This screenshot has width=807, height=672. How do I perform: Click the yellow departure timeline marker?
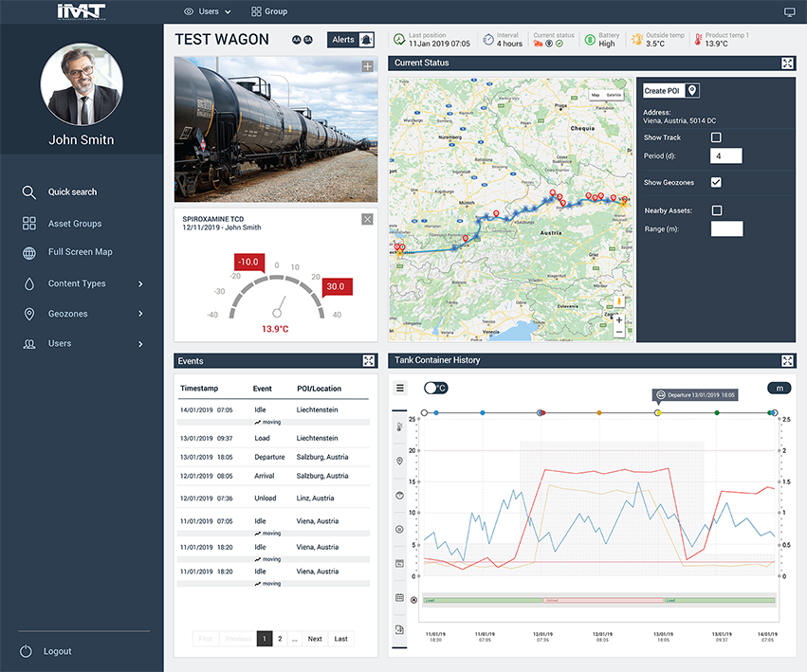658,412
